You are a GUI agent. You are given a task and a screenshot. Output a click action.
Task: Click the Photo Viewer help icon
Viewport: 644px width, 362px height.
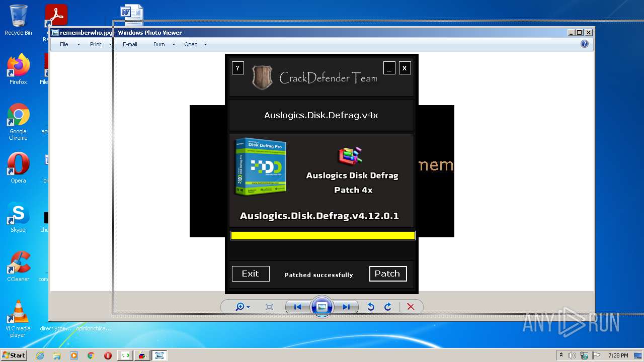coord(585,44)
